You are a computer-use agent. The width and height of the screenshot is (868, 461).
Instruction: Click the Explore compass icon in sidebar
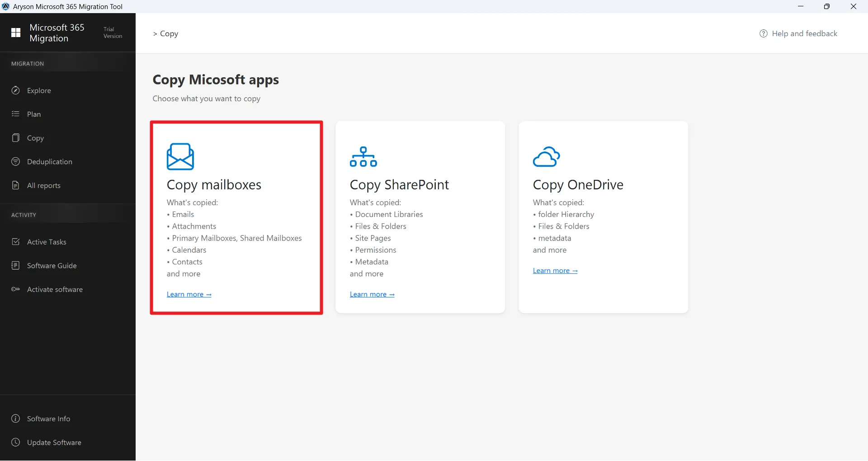pos(16,90)
